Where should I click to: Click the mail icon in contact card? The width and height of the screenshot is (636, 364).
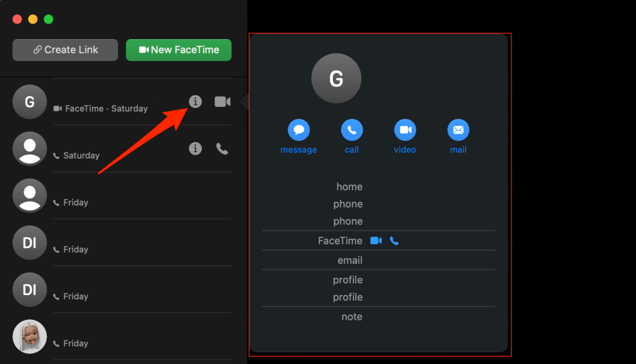coord(458,130)
